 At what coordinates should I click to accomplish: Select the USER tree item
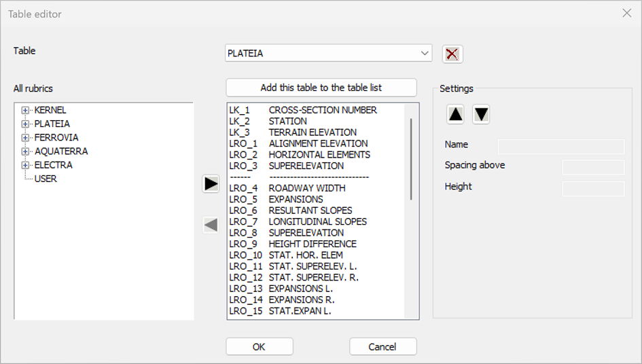[46, 179]
